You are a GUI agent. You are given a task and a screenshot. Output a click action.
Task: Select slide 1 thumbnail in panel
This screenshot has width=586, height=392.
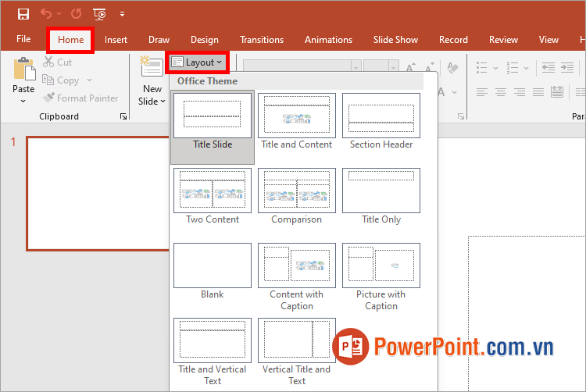tap(98, 194)
